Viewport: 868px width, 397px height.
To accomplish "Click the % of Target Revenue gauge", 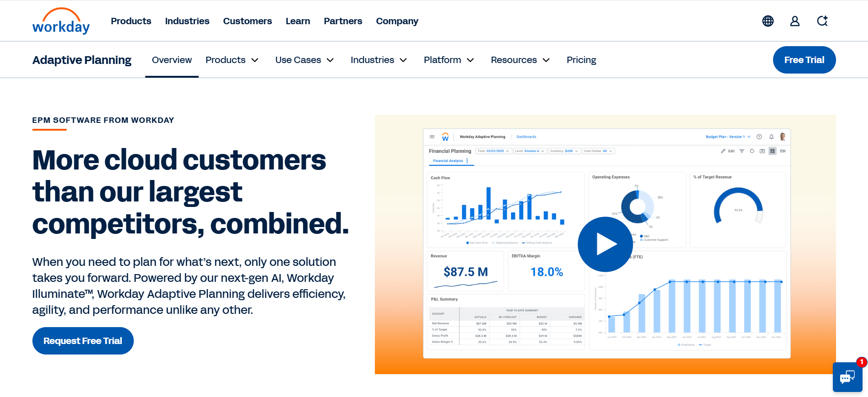I will 738,206.
